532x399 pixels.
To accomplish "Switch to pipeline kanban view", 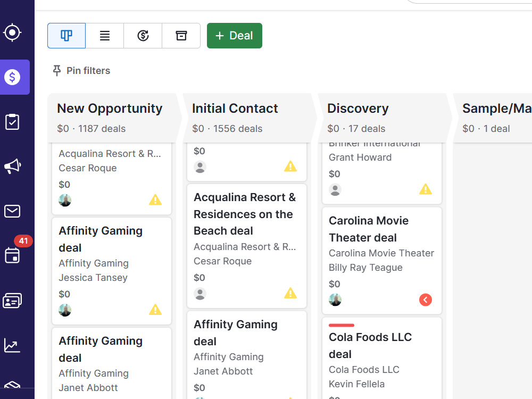I will point(66,36).
